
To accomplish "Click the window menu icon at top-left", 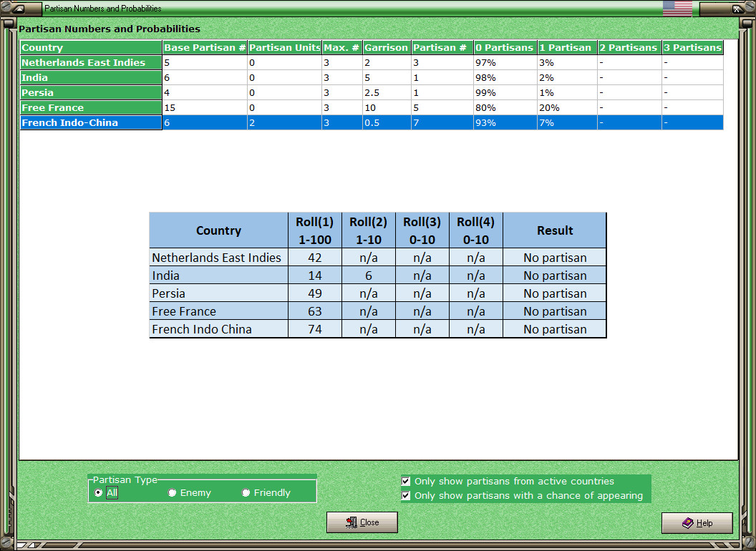I will 18,8.
